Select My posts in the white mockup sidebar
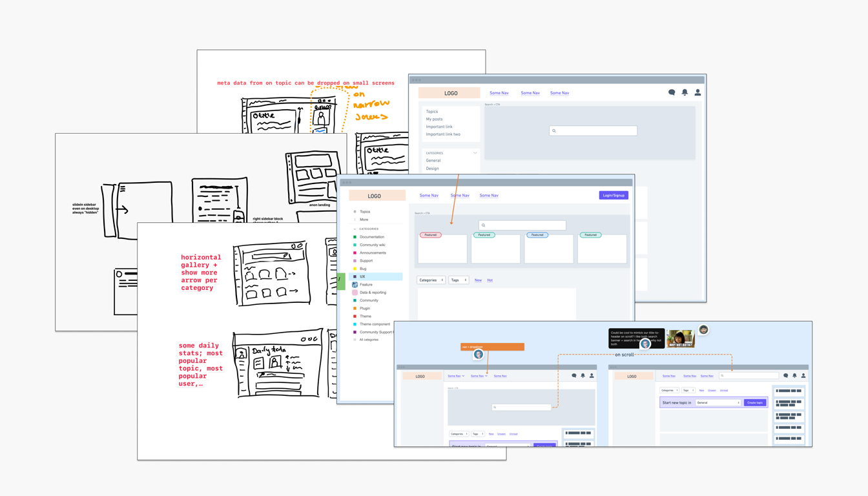This screenshot has height=496, width=868. pyautogui.click(x=434, y=119)
